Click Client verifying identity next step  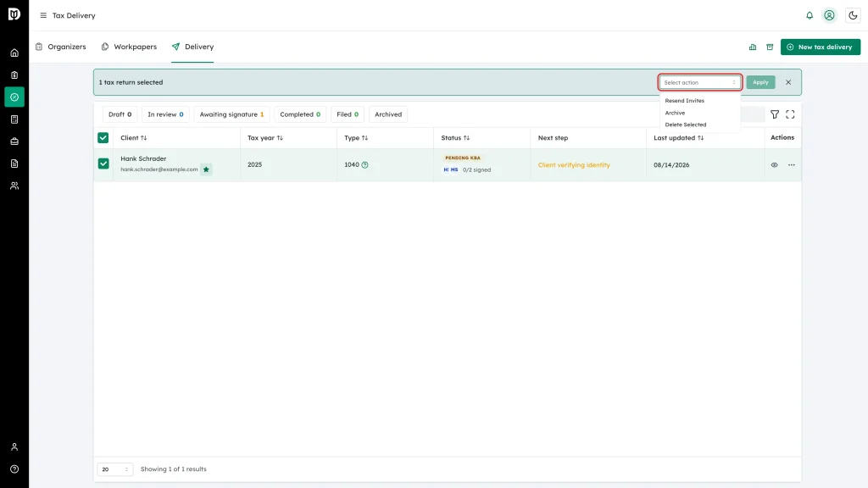click(574, 165)
